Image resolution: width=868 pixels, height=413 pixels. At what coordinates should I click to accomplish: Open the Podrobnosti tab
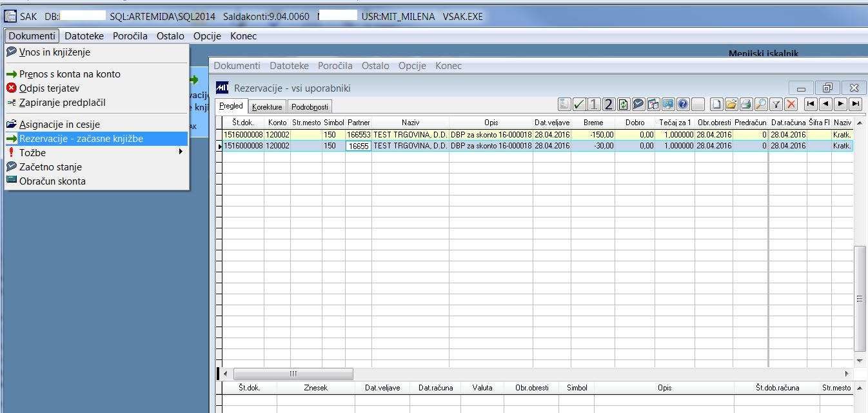coord(310,106)
